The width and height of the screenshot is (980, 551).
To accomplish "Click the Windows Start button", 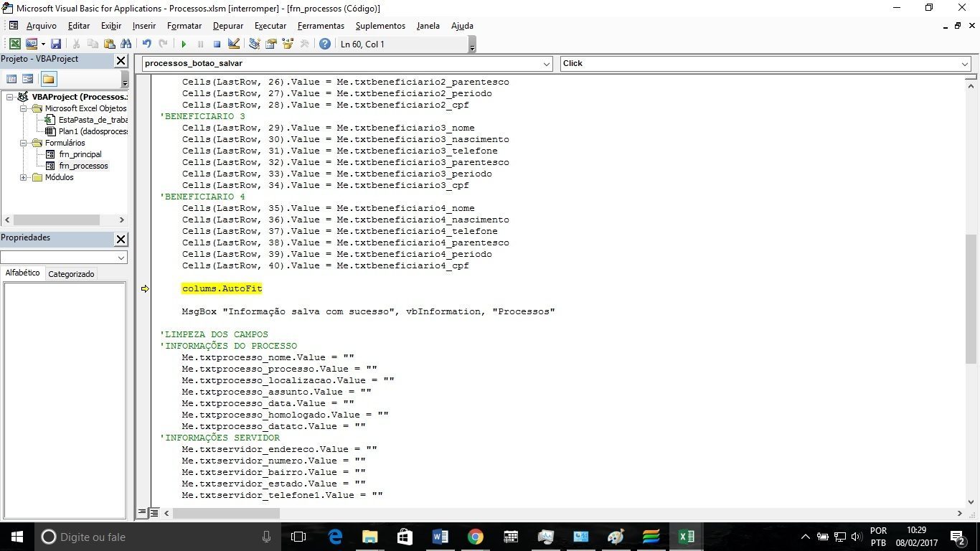I will pos(16,537).
